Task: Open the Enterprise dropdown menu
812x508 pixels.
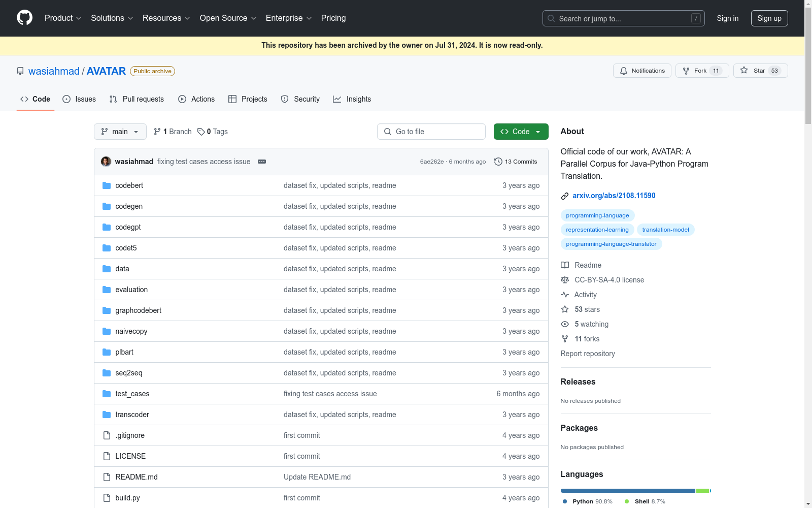Action: [x=289, y=18]
